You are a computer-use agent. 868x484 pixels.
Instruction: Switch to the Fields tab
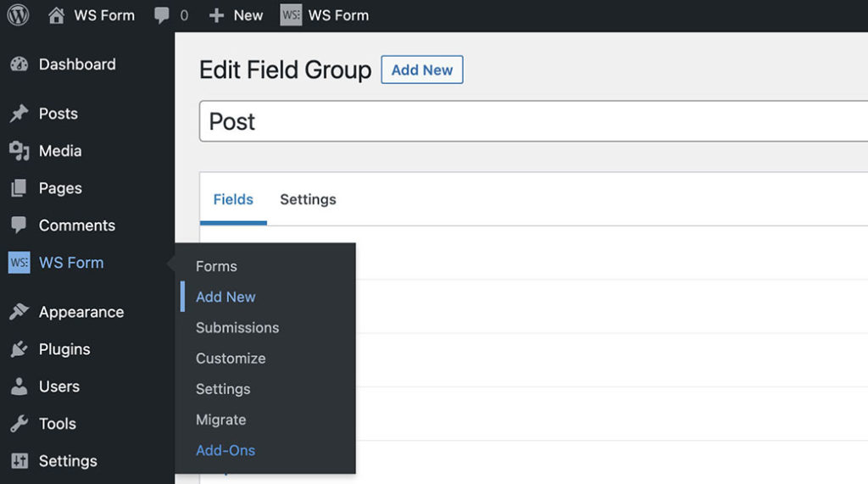coord(233,199)
